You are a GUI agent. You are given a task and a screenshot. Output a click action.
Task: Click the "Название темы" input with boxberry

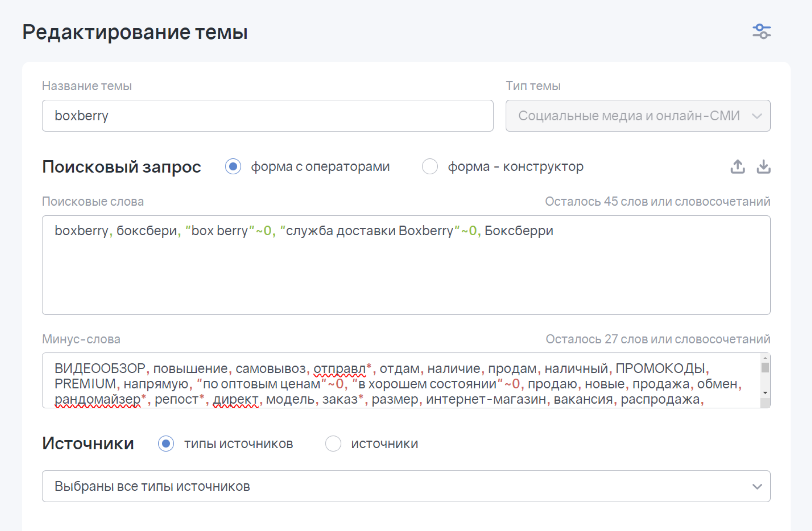(x=267, y=116)
